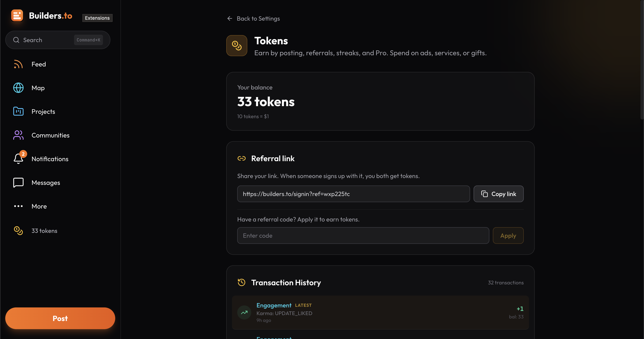644x339 pixels.
Task: Click the Map globe icon
Action: pos(18,88)
